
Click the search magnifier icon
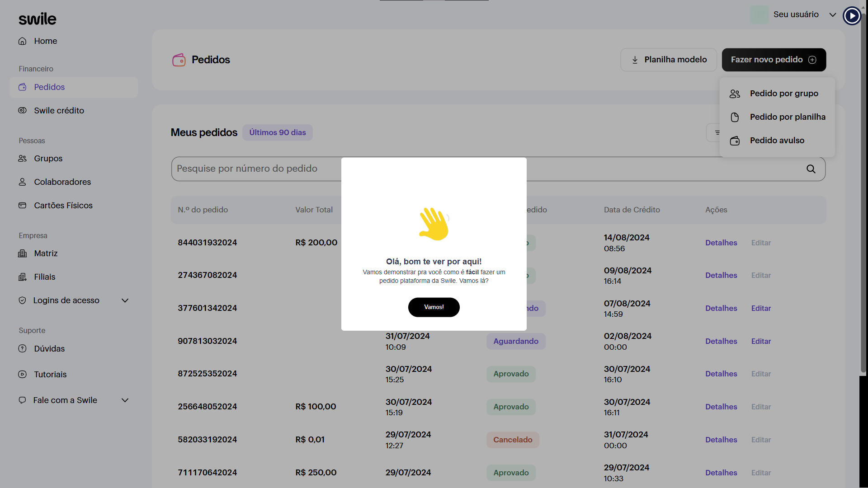click(811, 169)
